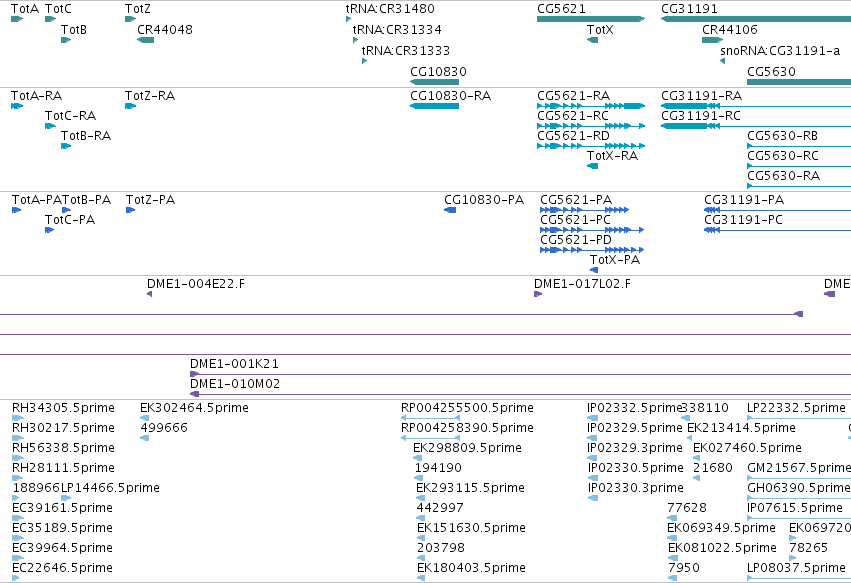Click RP004255500.5prime EST
The width and height of the screenshot is (851, 583).
(x=430, y=418)
